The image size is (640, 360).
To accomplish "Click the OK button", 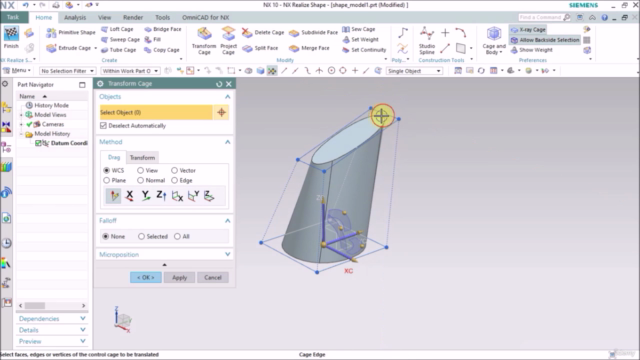I will (146, 278).
